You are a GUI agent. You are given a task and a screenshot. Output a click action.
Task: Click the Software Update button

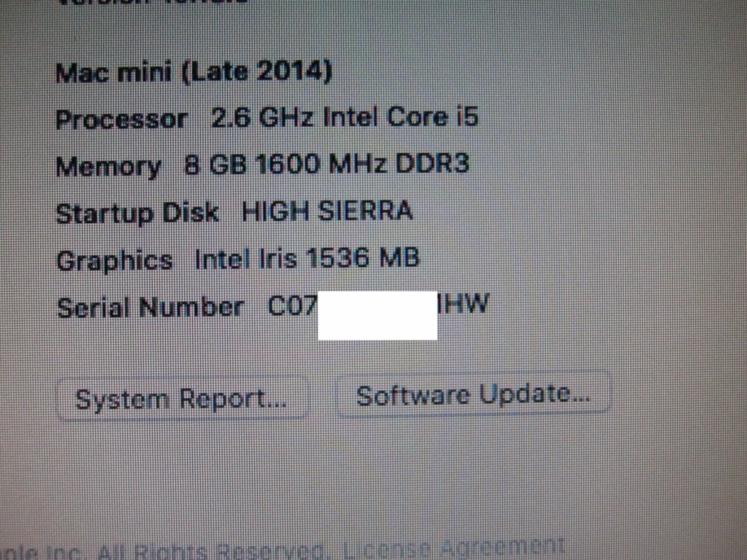pyautogui.click(x=473, y=394)
